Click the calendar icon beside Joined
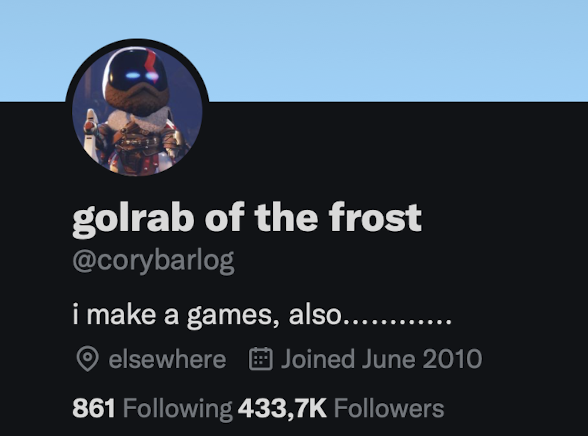The width and height of the screenshot is (588, 436). 261,359
